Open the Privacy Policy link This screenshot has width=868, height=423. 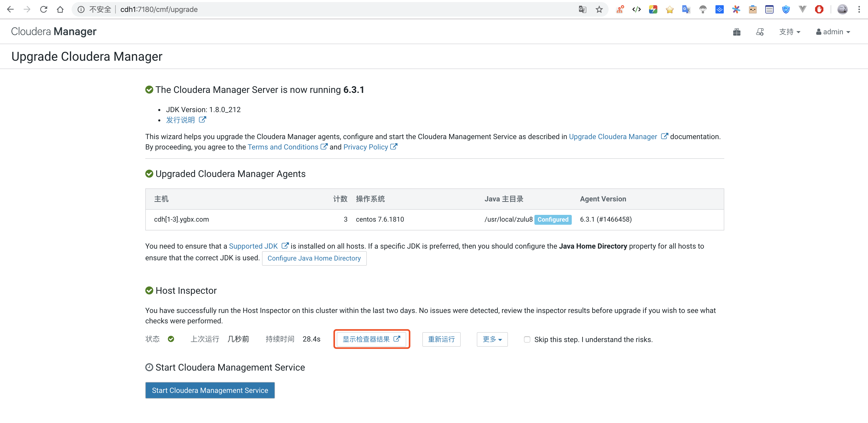click(370, 147)
